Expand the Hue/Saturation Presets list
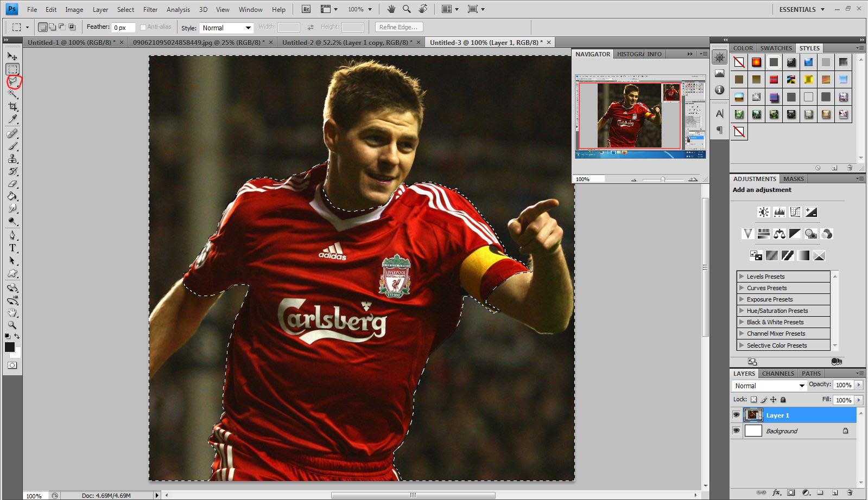The width and height of the screenshot is (868, 500). 742,311
